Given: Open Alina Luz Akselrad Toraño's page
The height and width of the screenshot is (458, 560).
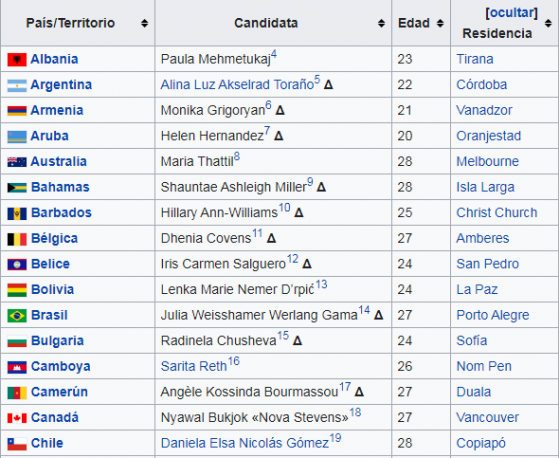Looking at the screenshot, I should coord(237,85).
